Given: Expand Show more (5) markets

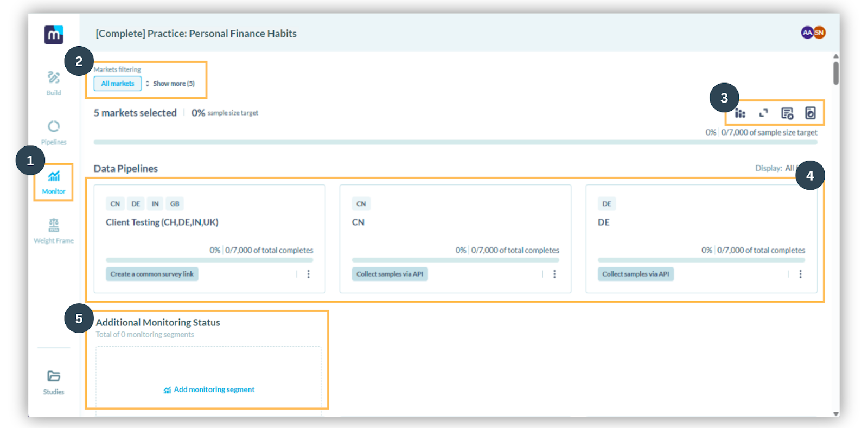Looking at the screenshot, I should (x=170, y=84).
